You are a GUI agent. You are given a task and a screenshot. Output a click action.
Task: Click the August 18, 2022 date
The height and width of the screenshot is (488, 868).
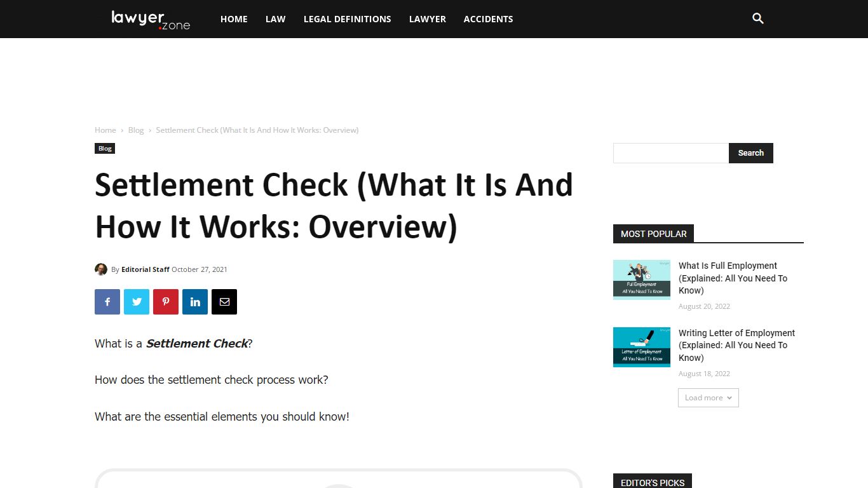pyautogui.click(x=704, y=374)
